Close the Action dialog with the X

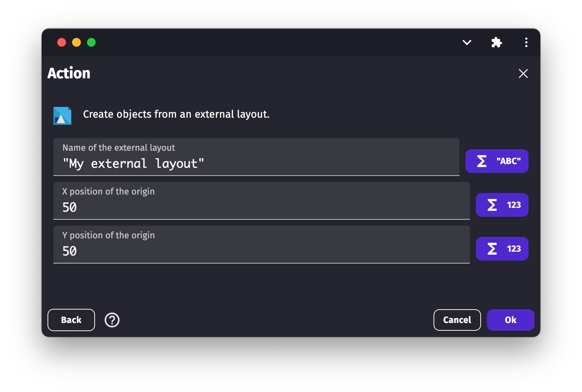pos(523,73)
